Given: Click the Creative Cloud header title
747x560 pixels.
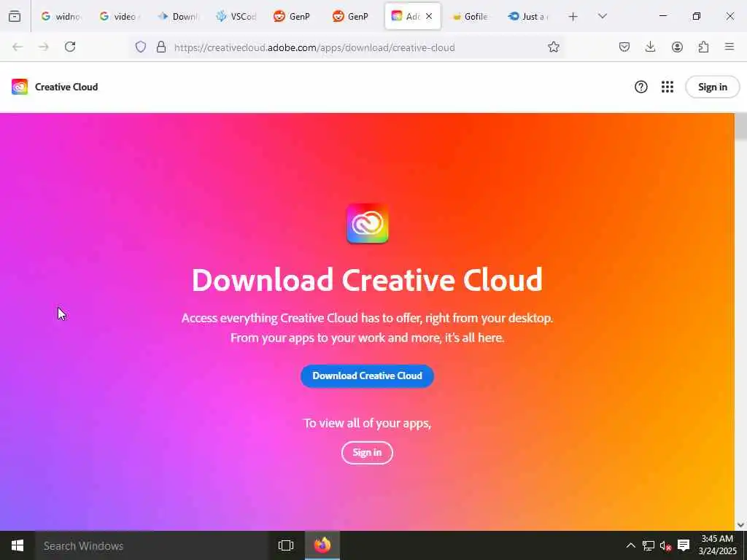Looking at the screenshot, I should tap(66, 87).
